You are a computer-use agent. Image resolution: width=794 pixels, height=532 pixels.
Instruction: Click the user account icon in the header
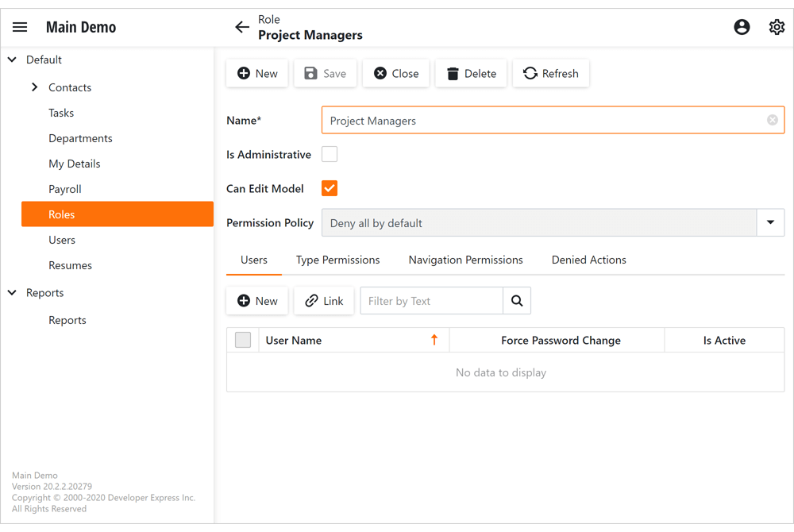tap(742, 26)
